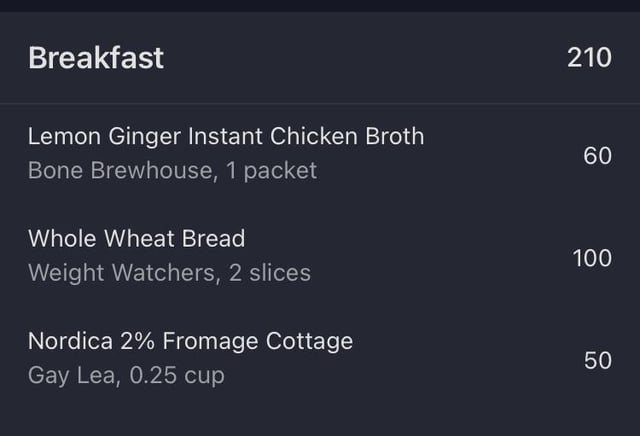Click the word Broth in the first item

coord(395,136)
